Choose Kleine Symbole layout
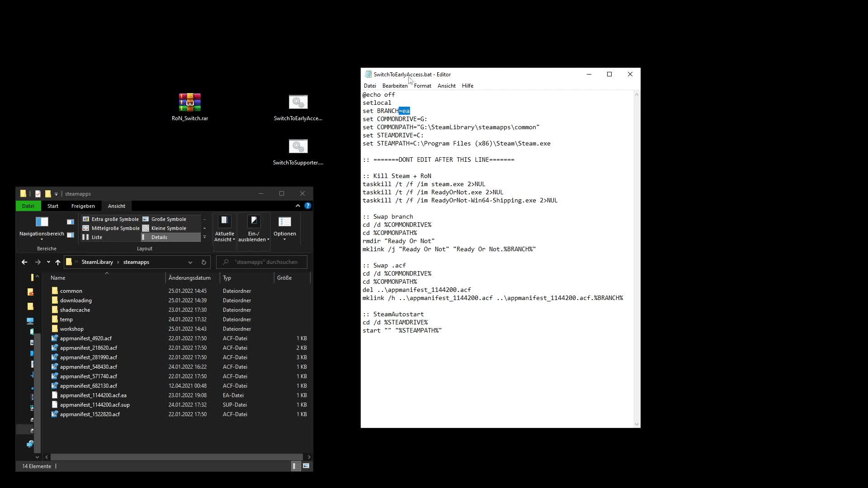 pos(165,228)
